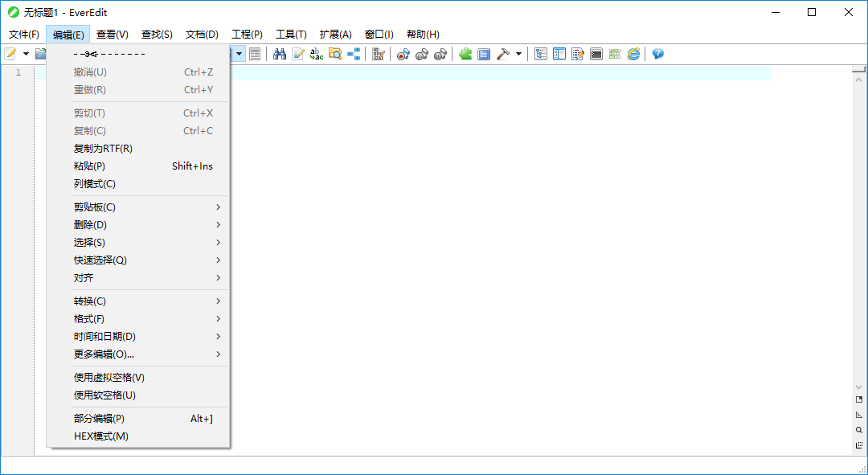
Task: Click the magnifier icon under the scrollbar
Action: tap(859, 430)
